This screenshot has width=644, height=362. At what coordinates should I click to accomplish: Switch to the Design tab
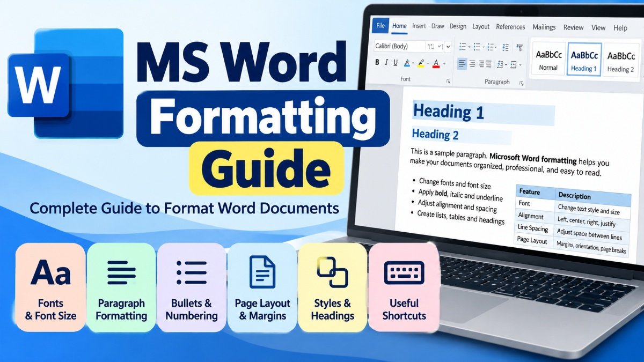click(458, 26)
